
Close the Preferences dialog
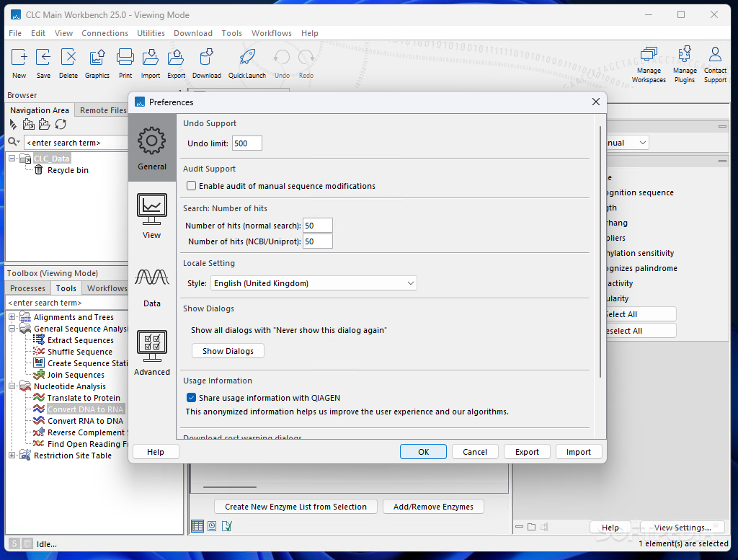[596, 102]
